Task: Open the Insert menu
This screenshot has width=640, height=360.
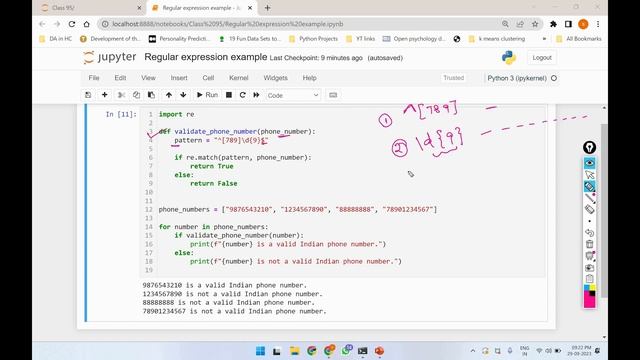Action: (179, 78)
